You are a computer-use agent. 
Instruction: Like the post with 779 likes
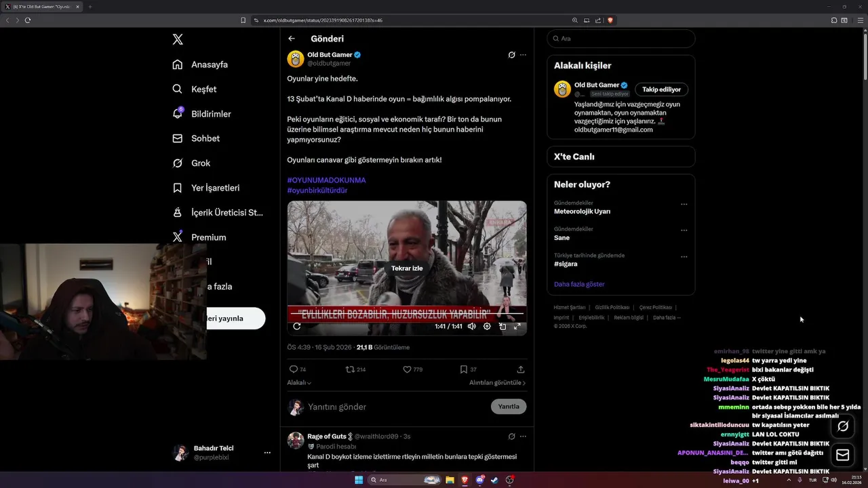point(412,369)
